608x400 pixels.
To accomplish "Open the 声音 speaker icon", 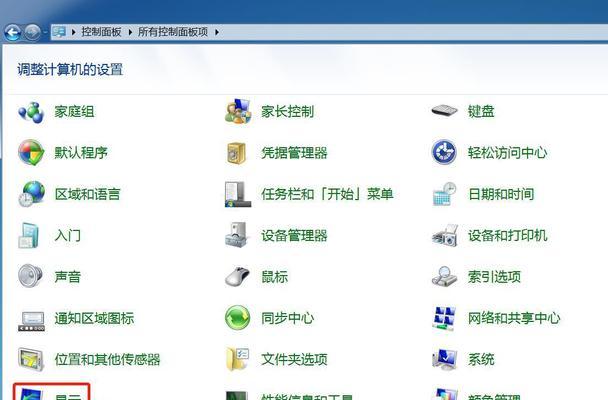I will click(x=30, y=276).
